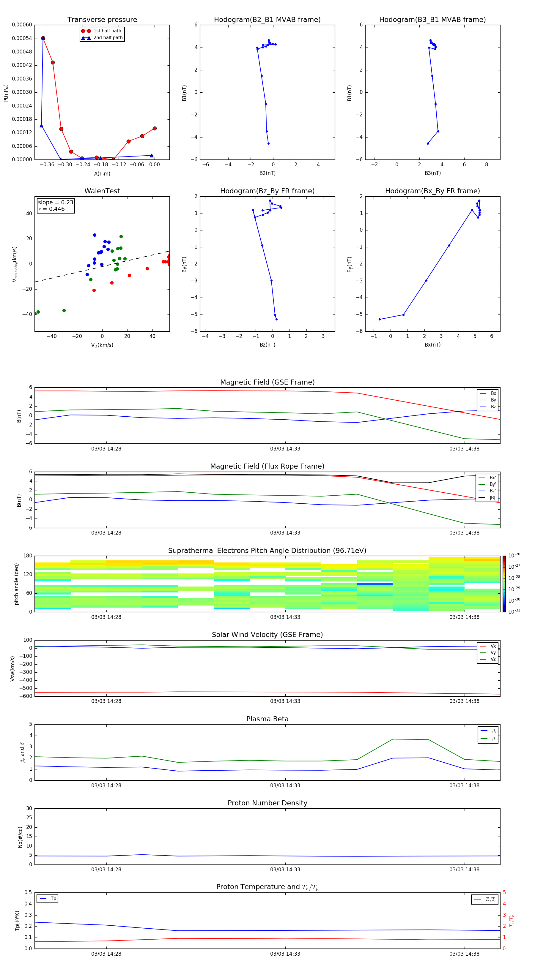The width and height of the screenshot is (535, 980).
Task: Click the 'Hodogram(B3_B1 MVAB frame)' title
Action: pos(432,20)
